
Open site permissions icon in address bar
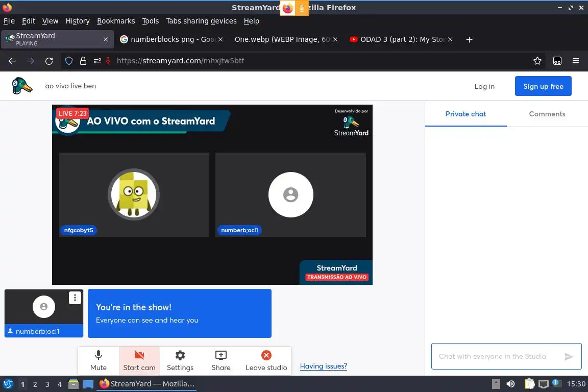click(97, 61)
